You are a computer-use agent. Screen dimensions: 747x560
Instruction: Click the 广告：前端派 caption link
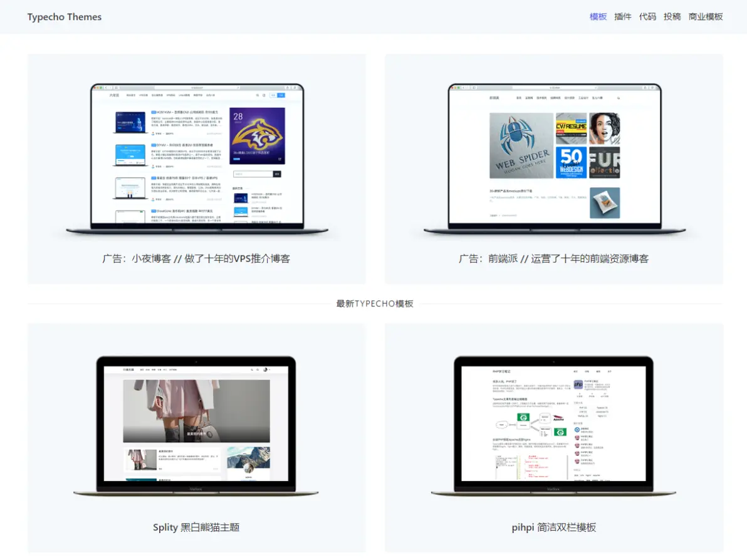coord(553,259)
